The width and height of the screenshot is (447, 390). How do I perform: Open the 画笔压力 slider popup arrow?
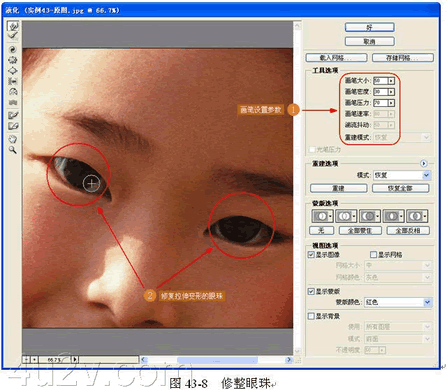pos(391,103)
